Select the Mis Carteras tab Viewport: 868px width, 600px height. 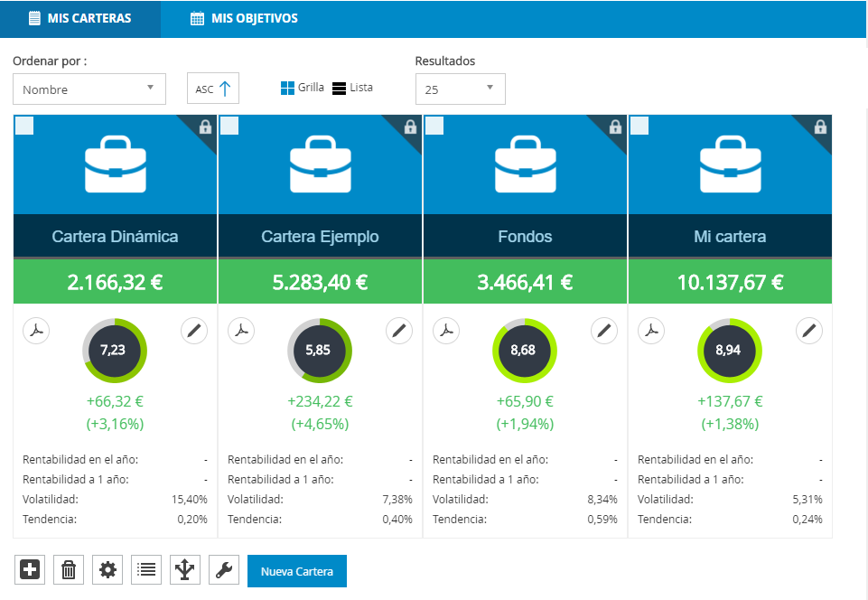pyautogui.click(x=79, y=19)
